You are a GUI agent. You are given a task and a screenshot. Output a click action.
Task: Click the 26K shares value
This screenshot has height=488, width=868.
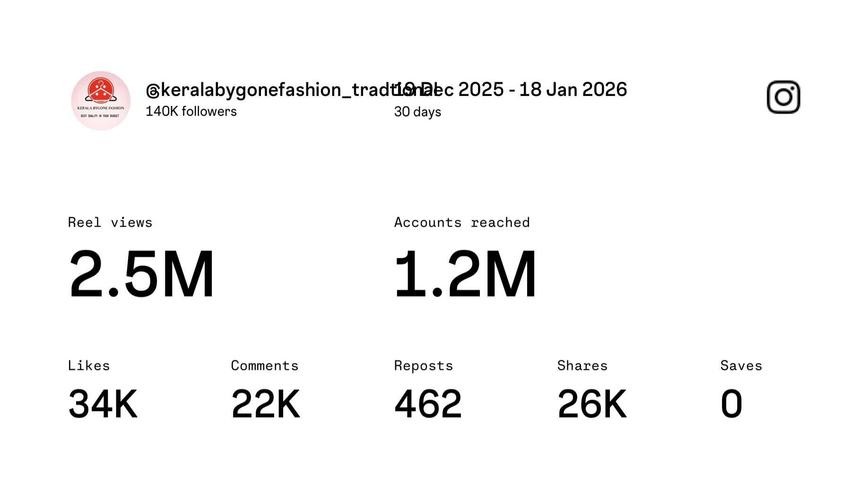click(592, 404)
